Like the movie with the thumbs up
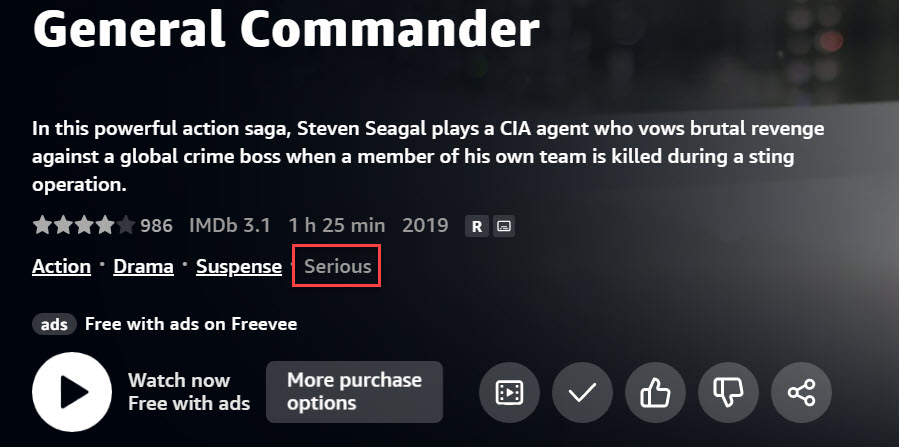Image resolution: width=899 pixels, height=447 pixels. pos(655,393)
